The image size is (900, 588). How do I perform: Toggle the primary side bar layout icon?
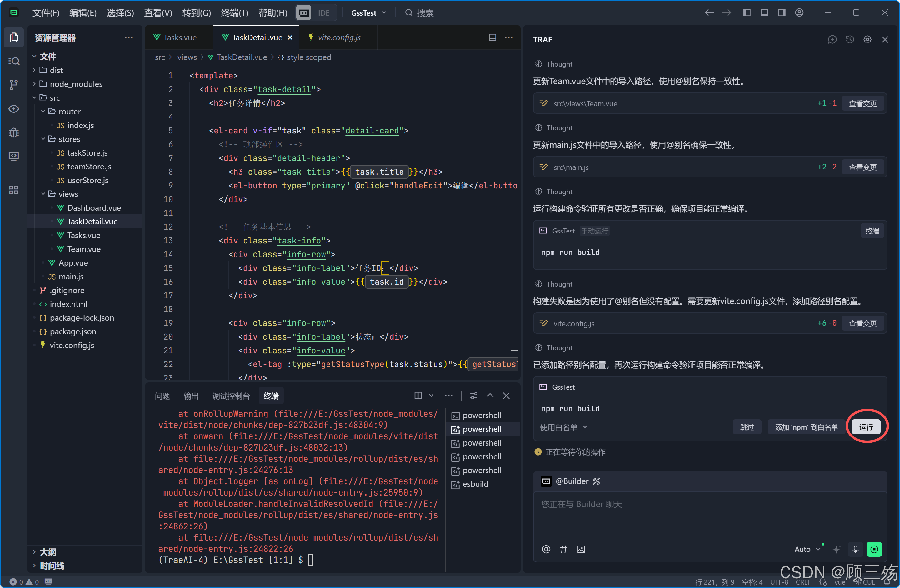[747, 13]
